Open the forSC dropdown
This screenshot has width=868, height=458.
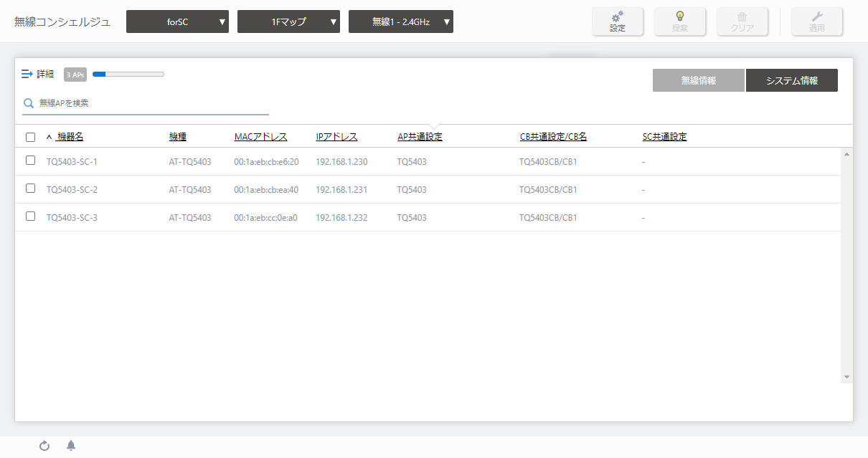[177, 22]
